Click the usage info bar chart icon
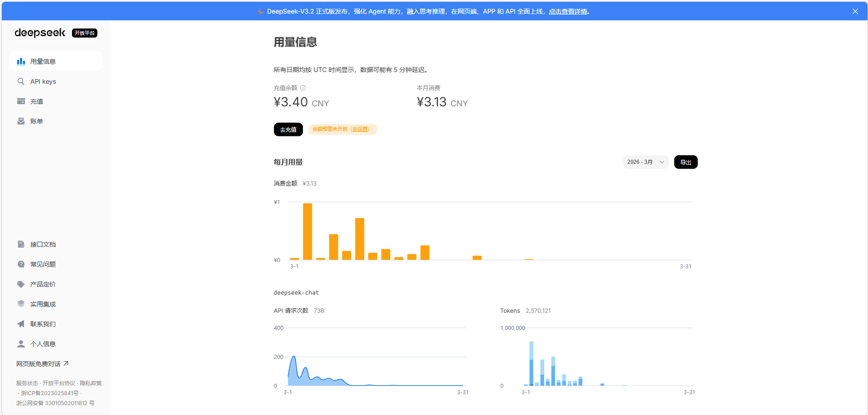 point(21,62)
